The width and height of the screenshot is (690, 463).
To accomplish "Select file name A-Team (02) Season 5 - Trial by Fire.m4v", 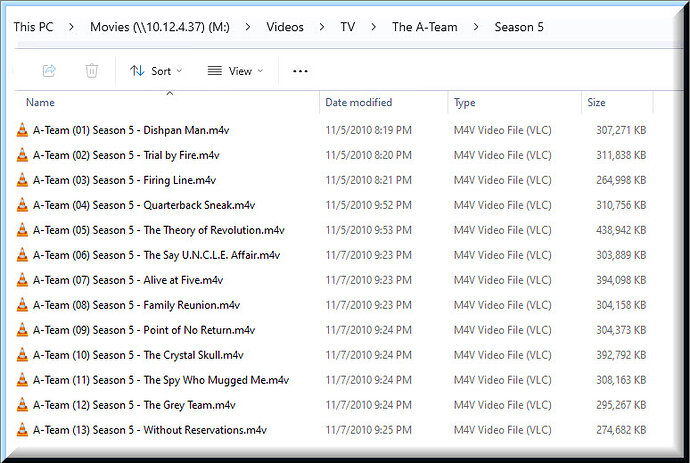I will pyautogui.click(x=126, y=155).
